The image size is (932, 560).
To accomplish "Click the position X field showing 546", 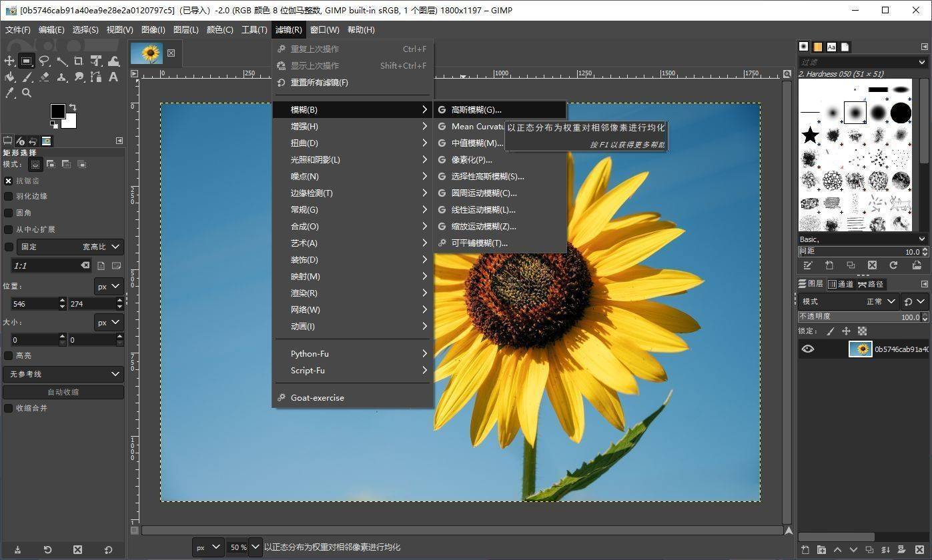I will pyautogui.click(x=33, y=303).
